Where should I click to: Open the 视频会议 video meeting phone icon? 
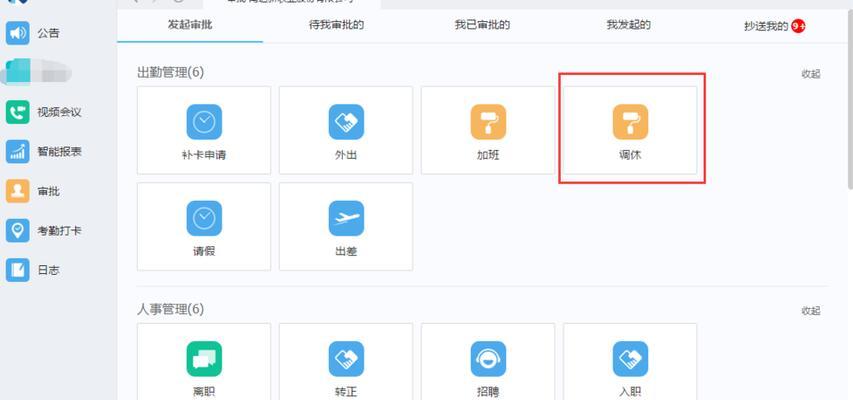pos(17,112)
